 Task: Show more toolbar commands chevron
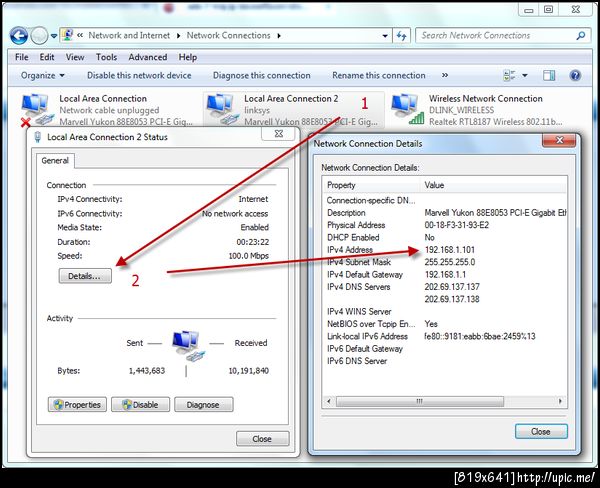(x=445, y=75)
